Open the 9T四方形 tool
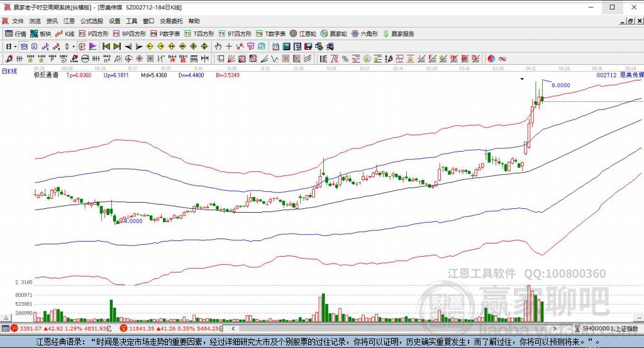Screen dimensions: 644x348 point(235,34)
